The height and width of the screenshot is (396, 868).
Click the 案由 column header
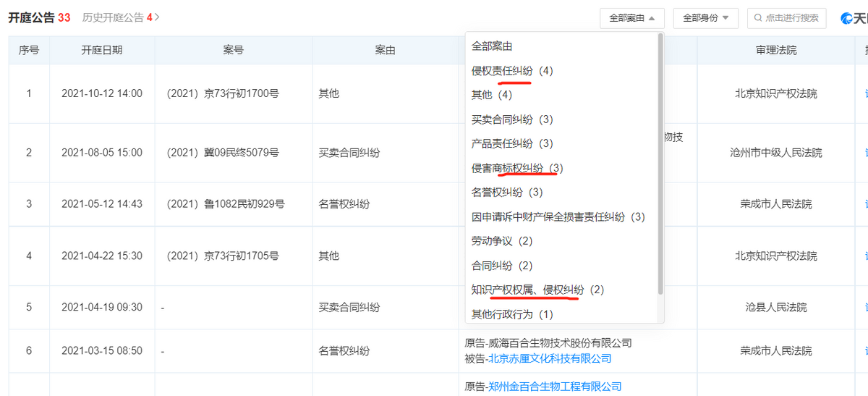point(385,50)
